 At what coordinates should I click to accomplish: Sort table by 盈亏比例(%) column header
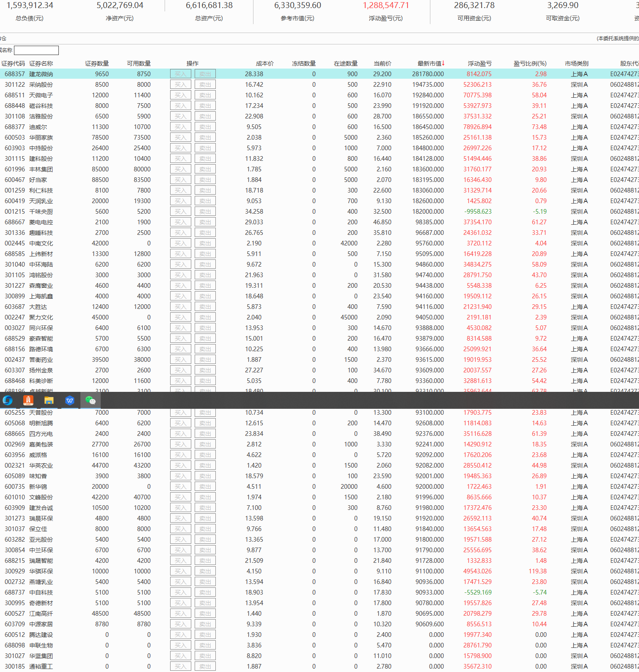530,63
